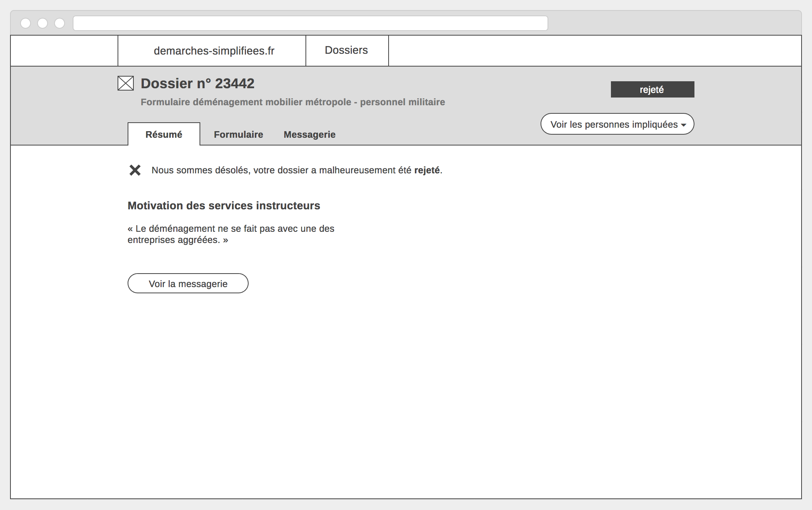Click the bold rejeté word in the message

pos(427,169)
